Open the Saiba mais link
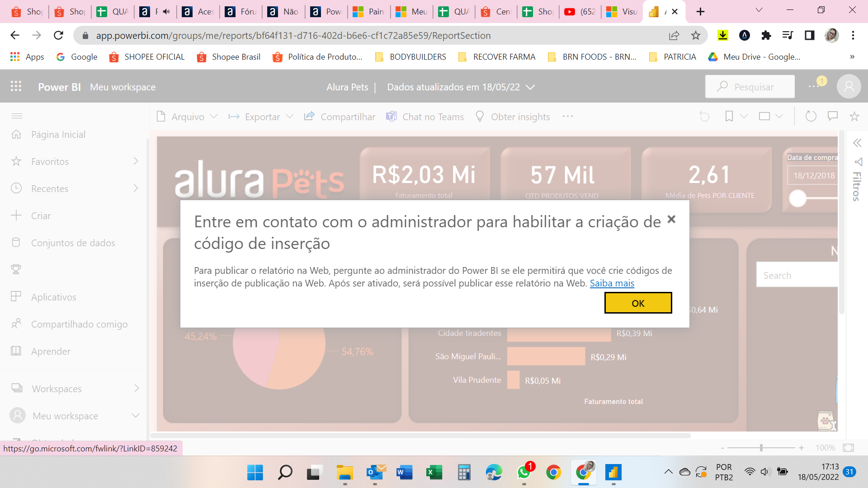Viewport: 868px width, 488px height. pyautogui.click(x=612, y=283)
